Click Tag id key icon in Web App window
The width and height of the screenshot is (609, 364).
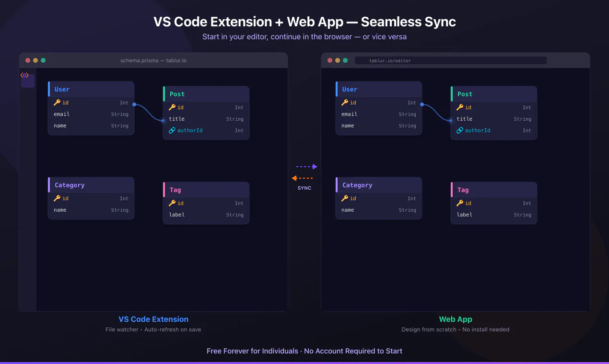(460, 203)
